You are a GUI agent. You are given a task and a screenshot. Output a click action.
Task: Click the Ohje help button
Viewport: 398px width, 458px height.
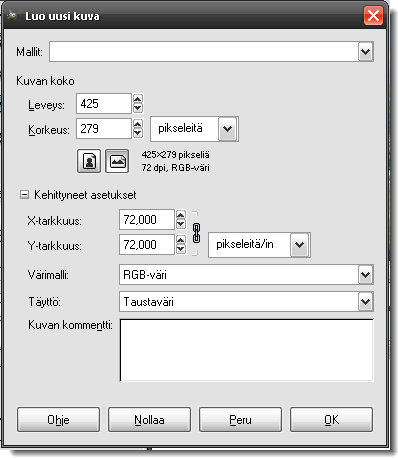(x=58, y=420)
